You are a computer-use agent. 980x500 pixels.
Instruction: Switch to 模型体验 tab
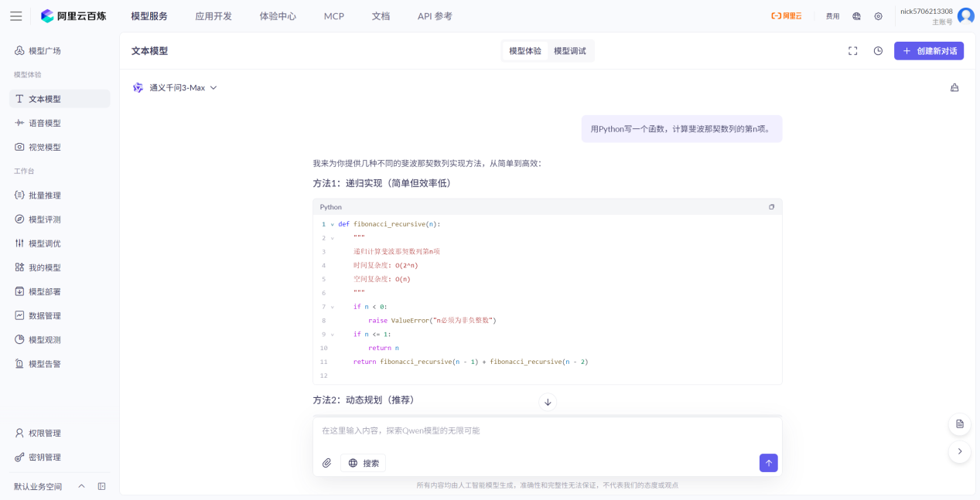click(525, 51)
